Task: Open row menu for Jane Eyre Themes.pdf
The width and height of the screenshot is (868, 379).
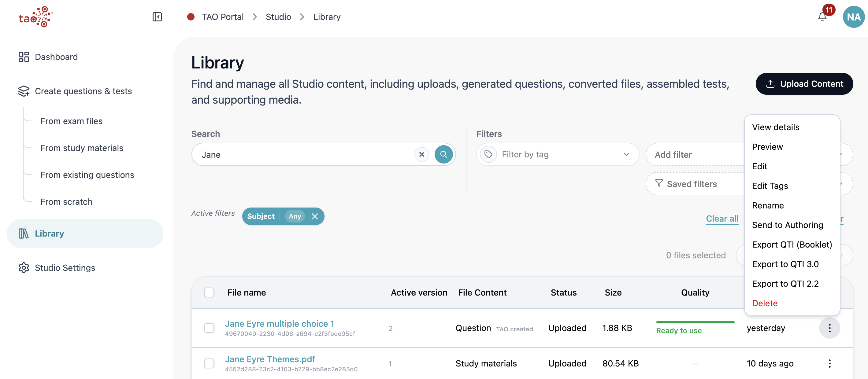Action: (829, 363)
